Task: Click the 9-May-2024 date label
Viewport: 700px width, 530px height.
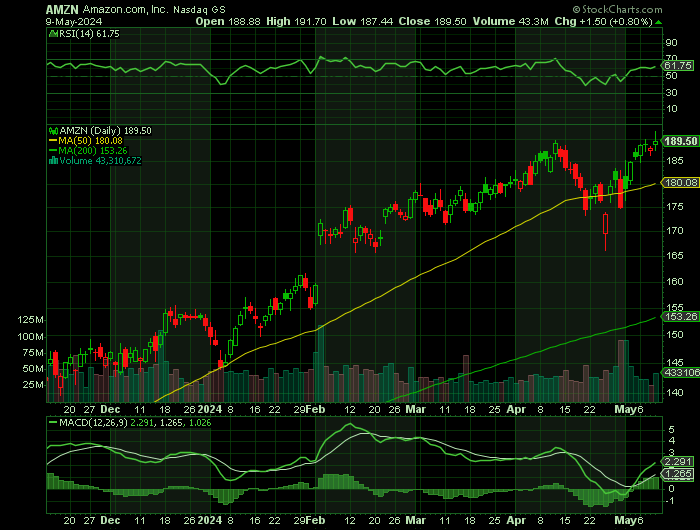Action: (74, 21)
